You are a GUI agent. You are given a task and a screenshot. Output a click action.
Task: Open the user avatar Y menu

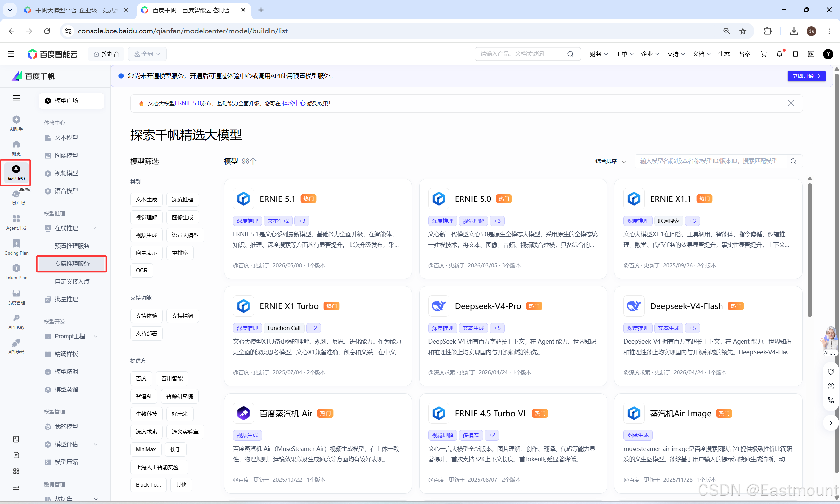click(x=828, y=54)
